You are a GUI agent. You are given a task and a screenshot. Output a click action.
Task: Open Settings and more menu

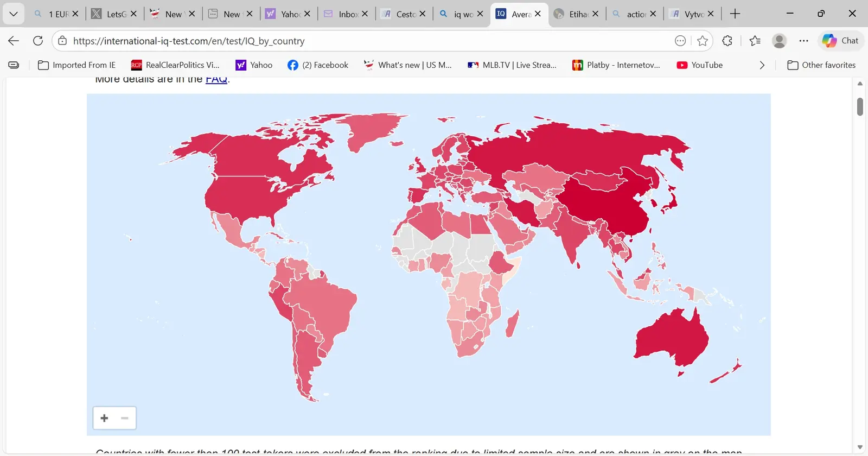coord(803,41)
